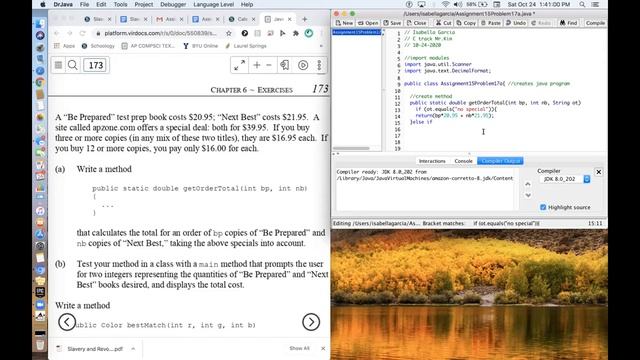Click the Cut button in DrJava toolbar
Screen dimensions: 640x360
tap(443, 23)
